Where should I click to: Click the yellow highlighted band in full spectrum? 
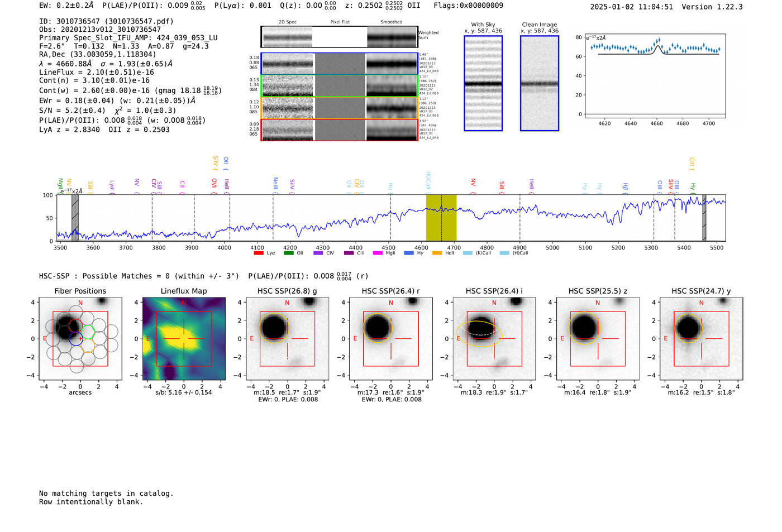click(441, 218)
